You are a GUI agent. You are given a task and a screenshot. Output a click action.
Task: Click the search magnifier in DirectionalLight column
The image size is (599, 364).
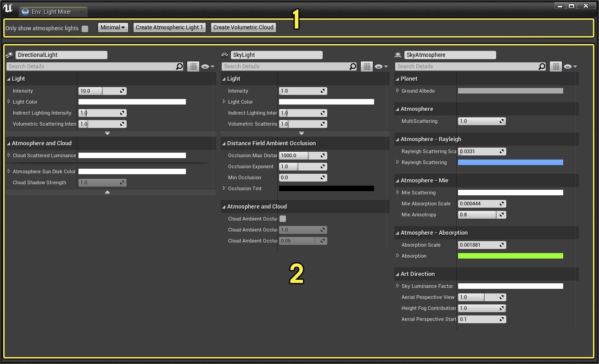(179, 66)
